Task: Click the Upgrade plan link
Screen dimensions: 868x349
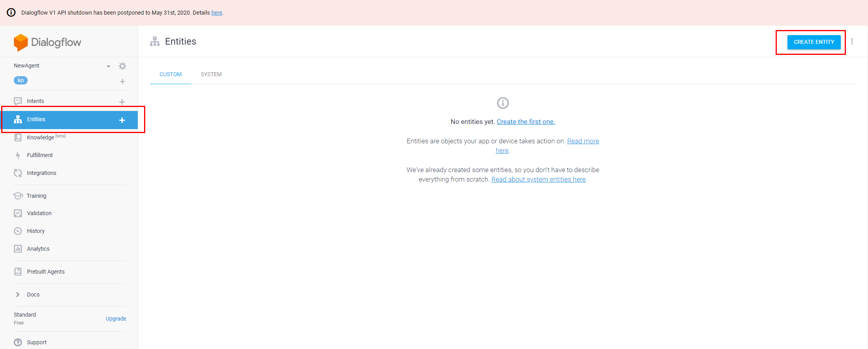Action: (x=116, y=319)
